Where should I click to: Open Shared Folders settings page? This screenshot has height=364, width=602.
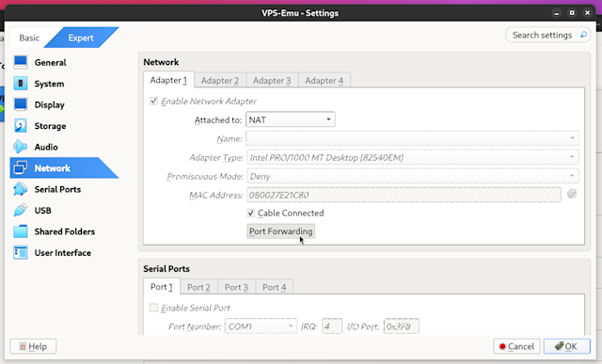(65, 231)
